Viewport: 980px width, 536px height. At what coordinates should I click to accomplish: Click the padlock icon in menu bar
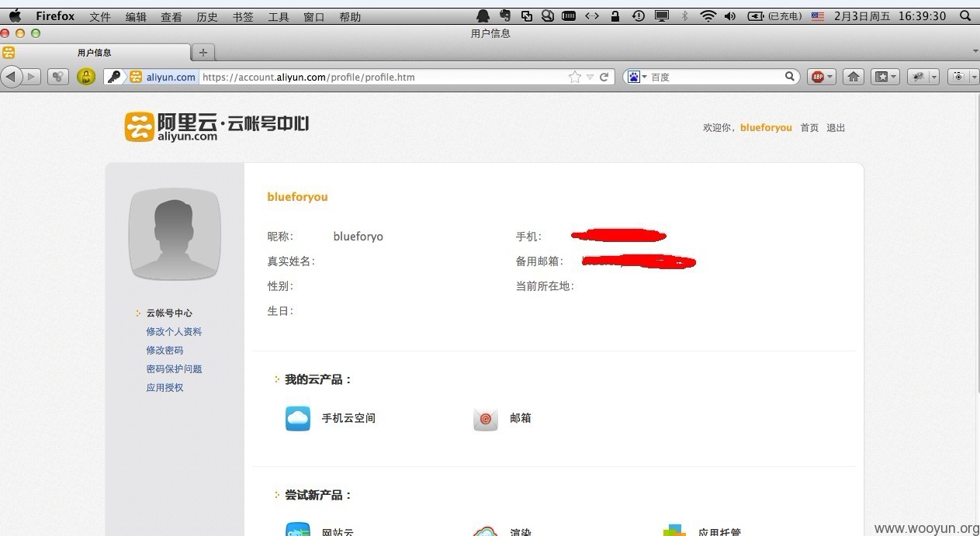pyautogui.click(x=615, y=16)
